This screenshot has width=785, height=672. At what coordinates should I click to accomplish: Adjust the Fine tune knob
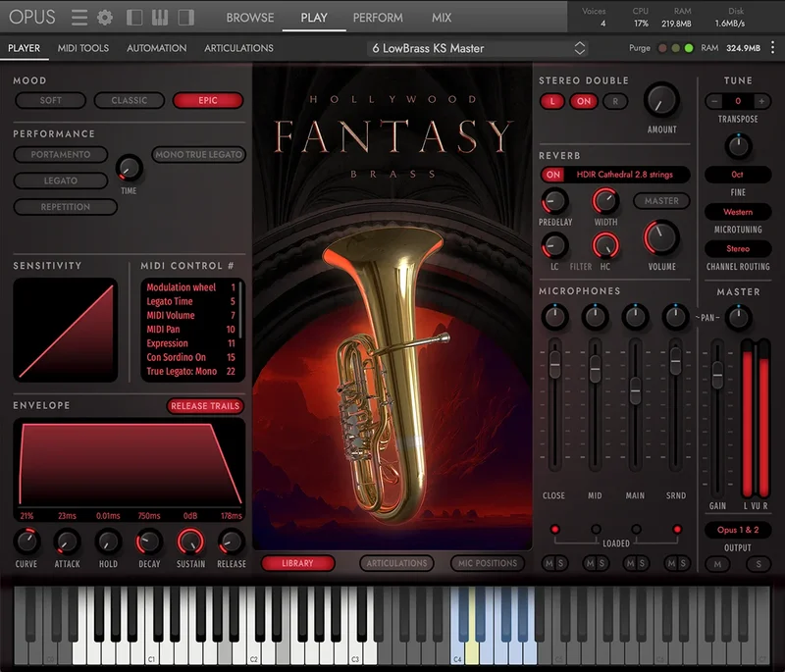tap(738, 146)
